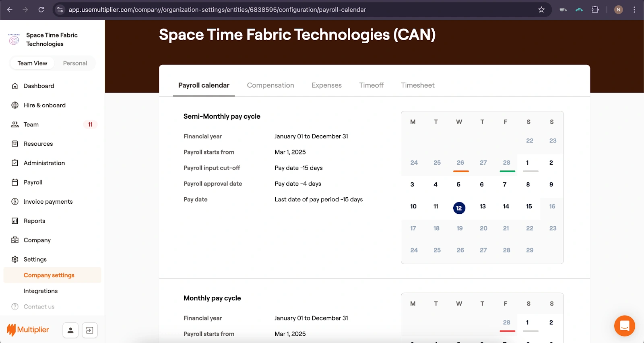This screenshot has height=343, width=644.
Task: Click 'Payroll input cut-off' label
Action: click(212, 168)
